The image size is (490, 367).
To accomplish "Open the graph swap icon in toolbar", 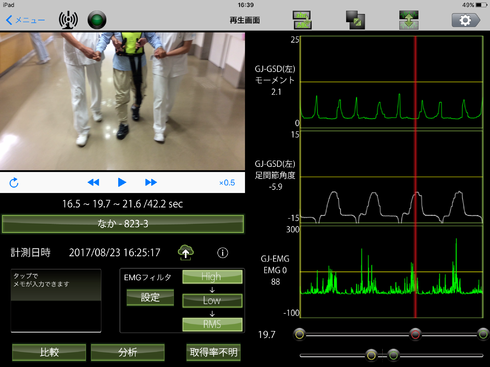I will [x=302, y=20].
